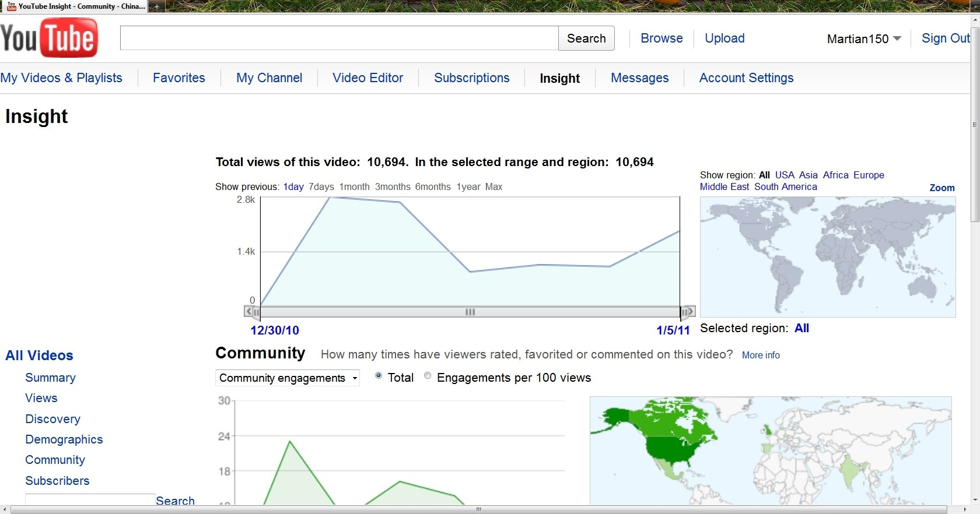Select Engagements per 100 views radio button

[x=428, y=376]
